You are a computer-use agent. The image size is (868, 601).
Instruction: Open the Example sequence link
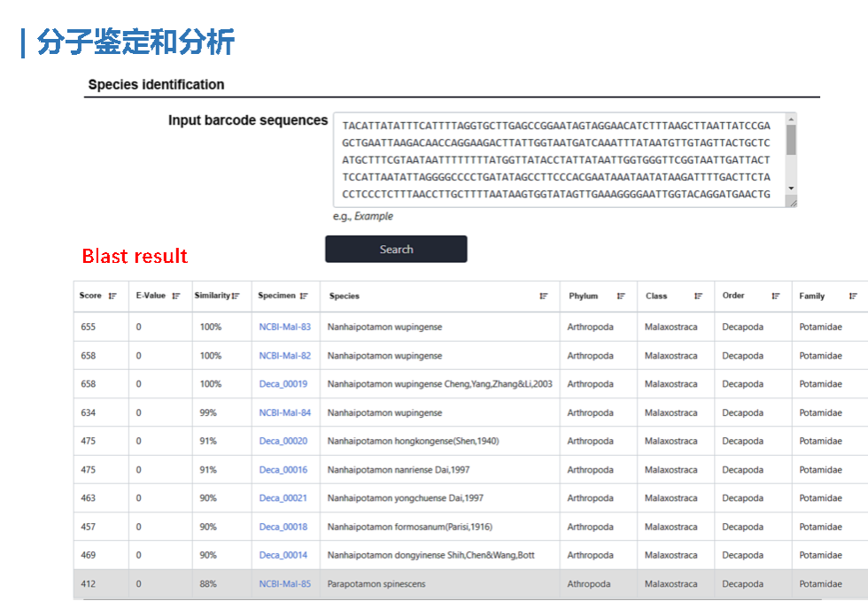tap(373, 217)
